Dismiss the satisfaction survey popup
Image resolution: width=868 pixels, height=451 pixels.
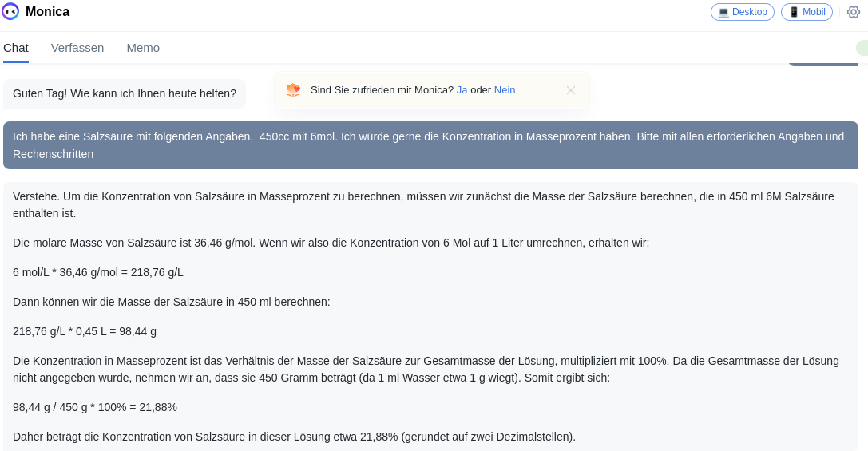click(571, 90)
